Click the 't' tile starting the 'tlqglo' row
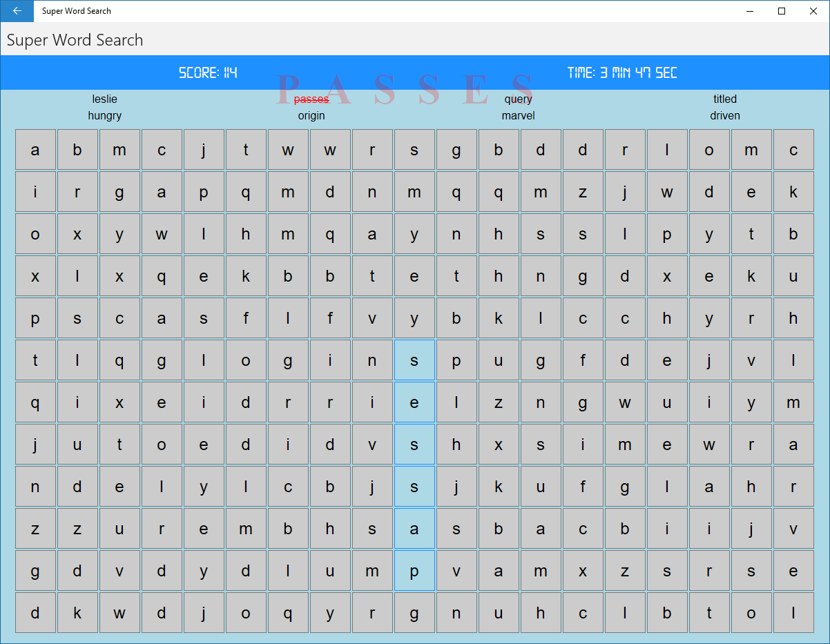830x644 pixels. (x=35, y=360)
